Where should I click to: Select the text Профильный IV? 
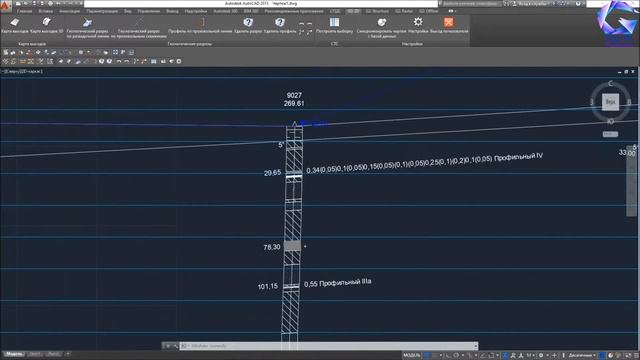coord(518,157)
